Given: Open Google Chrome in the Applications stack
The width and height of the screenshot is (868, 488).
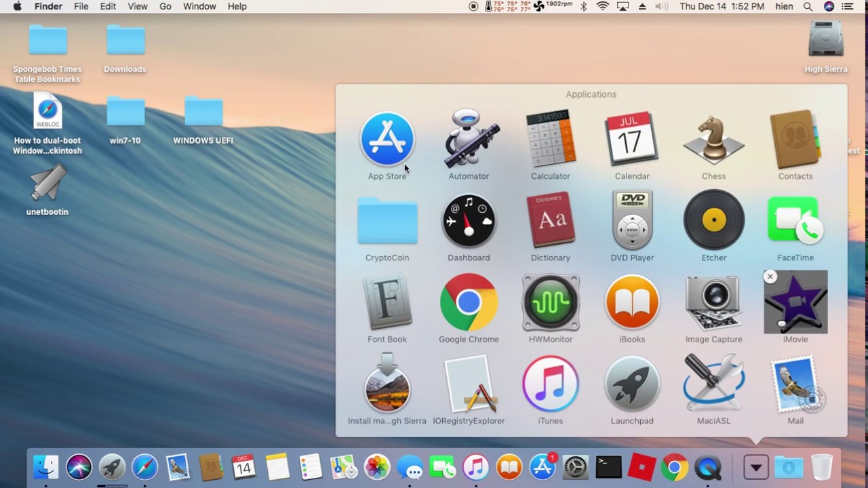Looking at the screenshot, I should [x=469, y=302].
